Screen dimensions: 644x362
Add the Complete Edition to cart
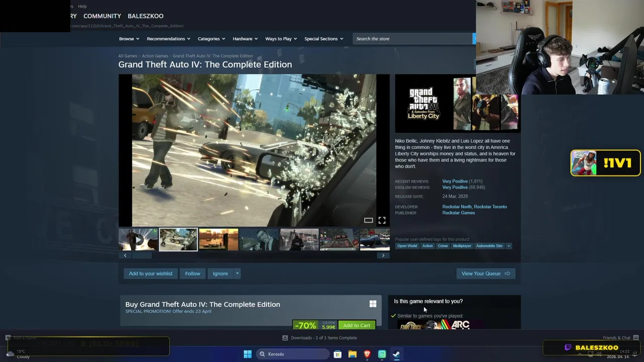[x=357, y=325]
